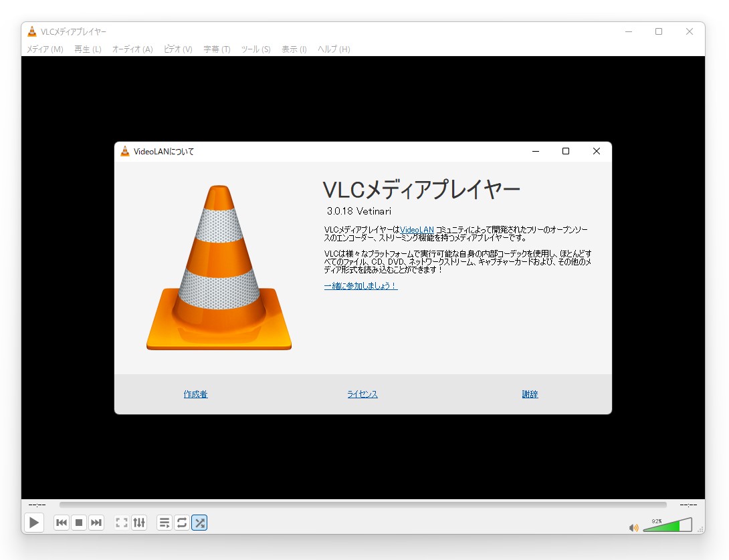Screen dimensions: 729x560
Task: Disable random playback mode
Action: (199, 523)
